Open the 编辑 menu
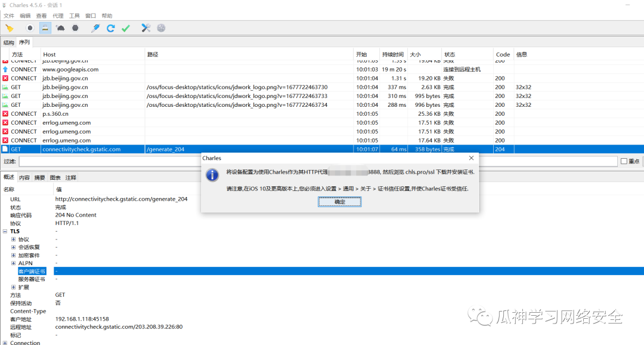 (25, 16)
